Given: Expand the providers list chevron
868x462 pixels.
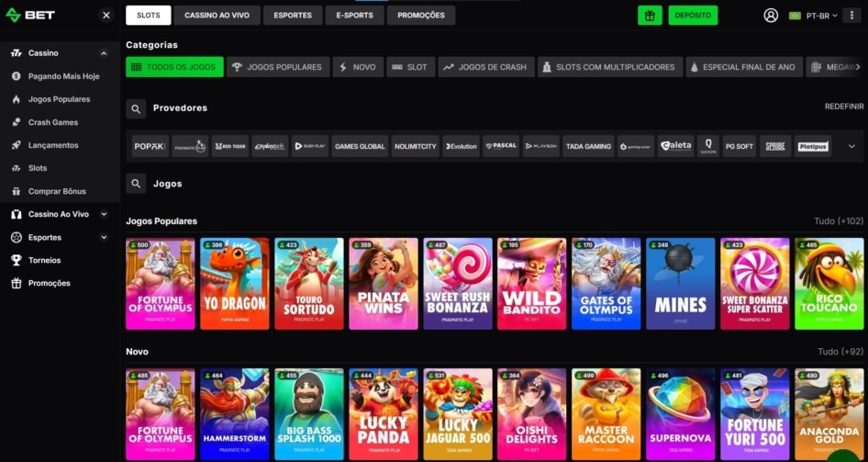Looking at the screenshot, I should (851, 146).
